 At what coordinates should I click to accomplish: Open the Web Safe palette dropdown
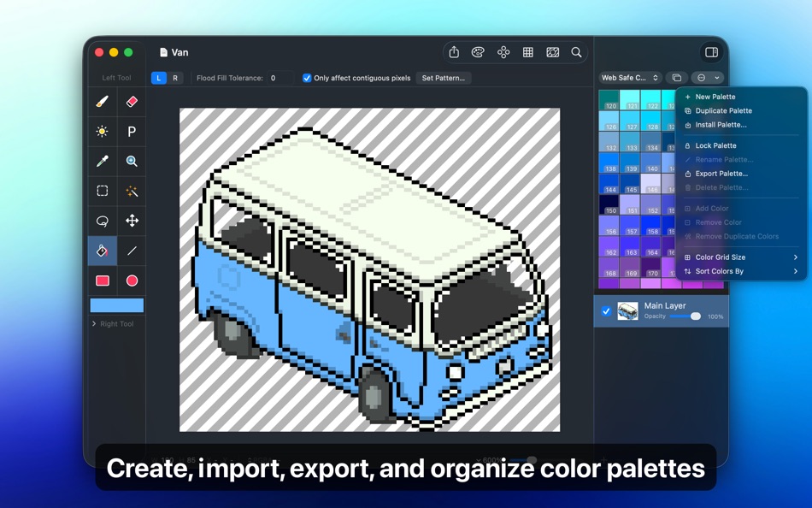(x=630, y=77)
